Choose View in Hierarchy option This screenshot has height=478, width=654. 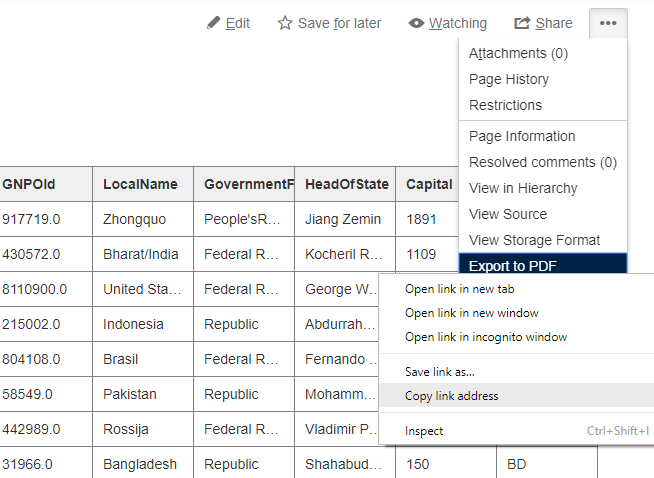pyautogui.click(x=523, y=188)
